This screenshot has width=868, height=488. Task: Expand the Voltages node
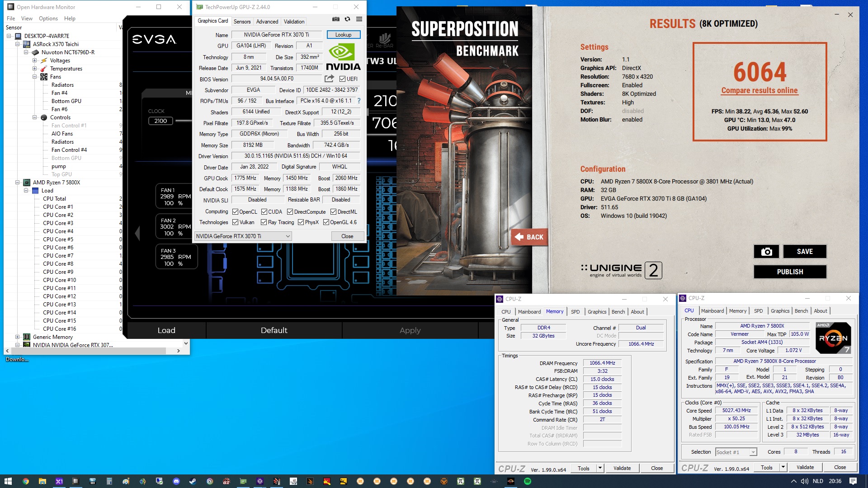pos(34,61)
